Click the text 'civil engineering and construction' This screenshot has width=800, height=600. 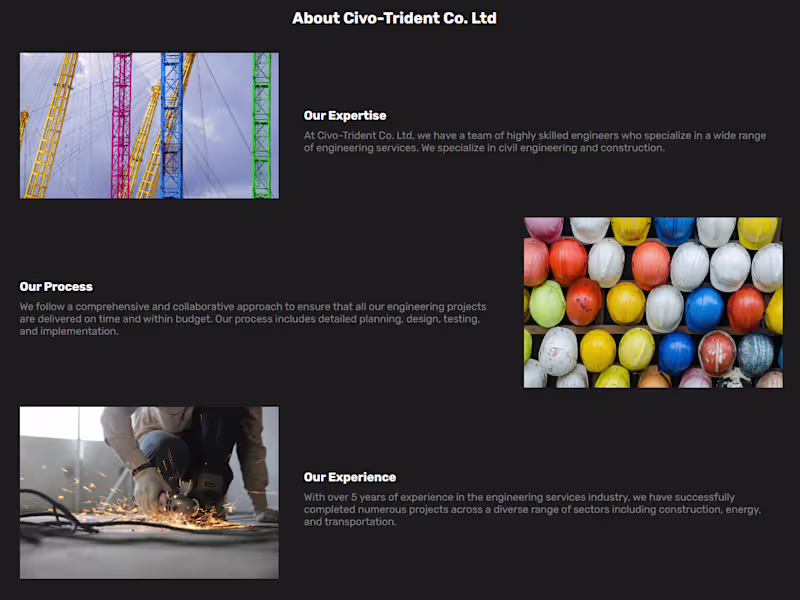tap(581, 148)
